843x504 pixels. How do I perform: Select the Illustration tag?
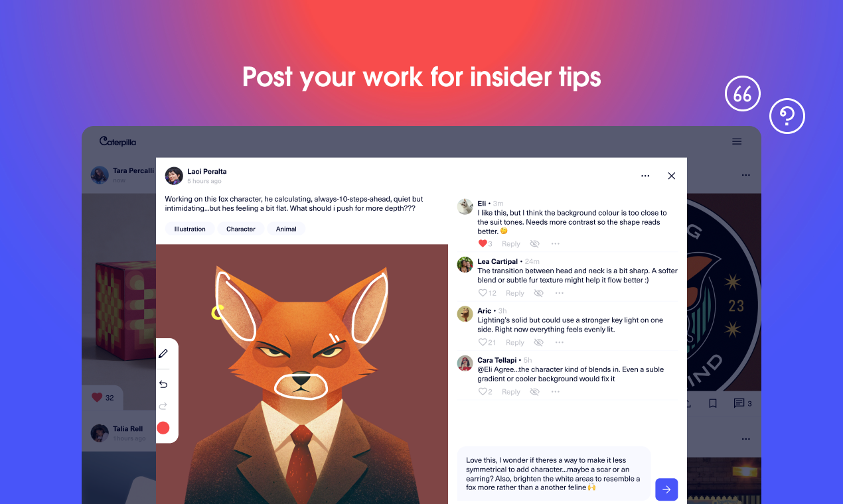tap(190, 229)
